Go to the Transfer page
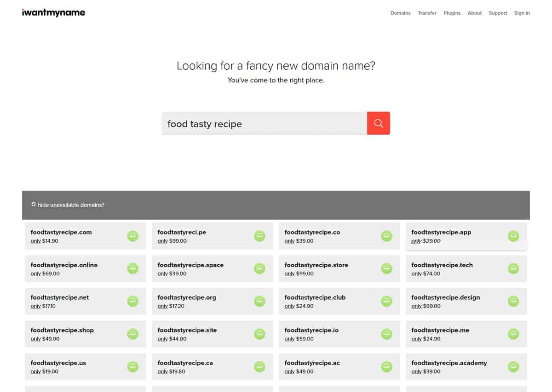 427,13
